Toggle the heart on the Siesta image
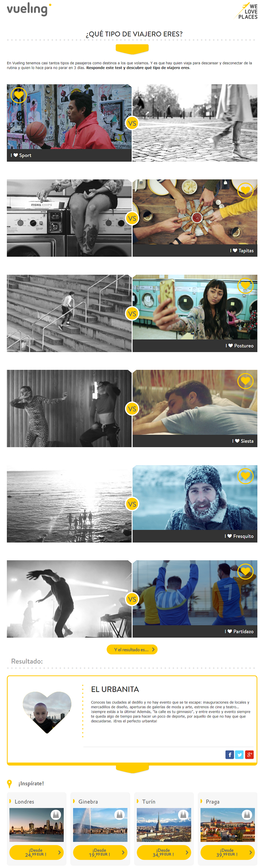265x868 pixels. pyautogui.click(x=246, y=381)
